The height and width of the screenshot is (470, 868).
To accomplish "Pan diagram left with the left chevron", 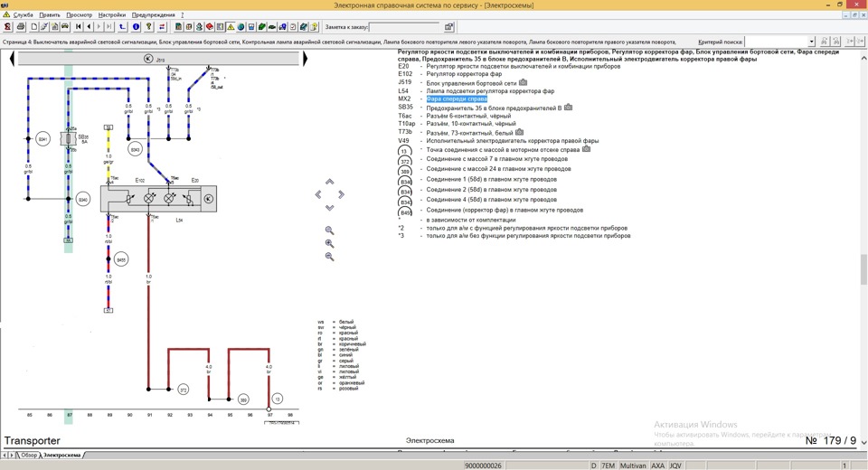I will click(317, 194).
